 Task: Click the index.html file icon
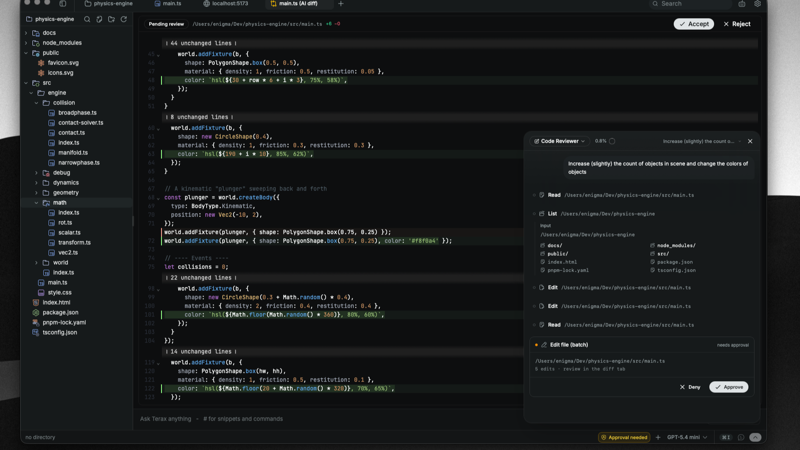point(36,303)
